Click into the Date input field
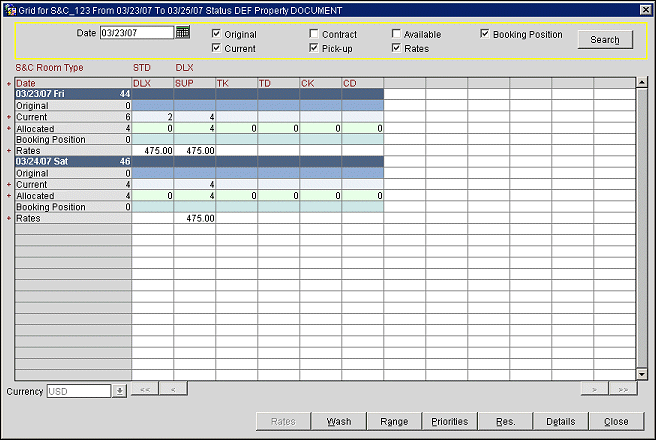This screenshot has width=656, height=440. pos(137,33)
